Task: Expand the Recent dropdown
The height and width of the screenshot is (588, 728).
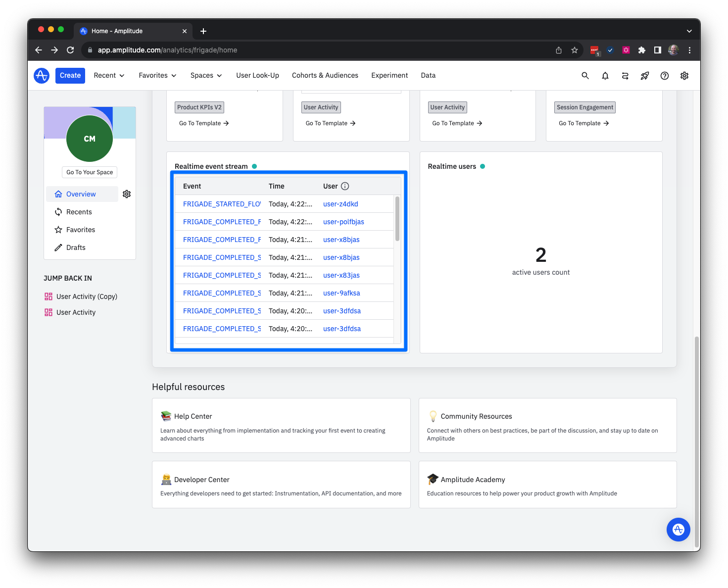Action: 109,76
